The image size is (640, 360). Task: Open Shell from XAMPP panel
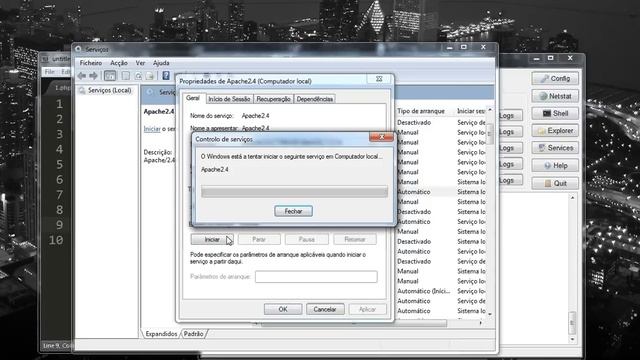[555, 113]
